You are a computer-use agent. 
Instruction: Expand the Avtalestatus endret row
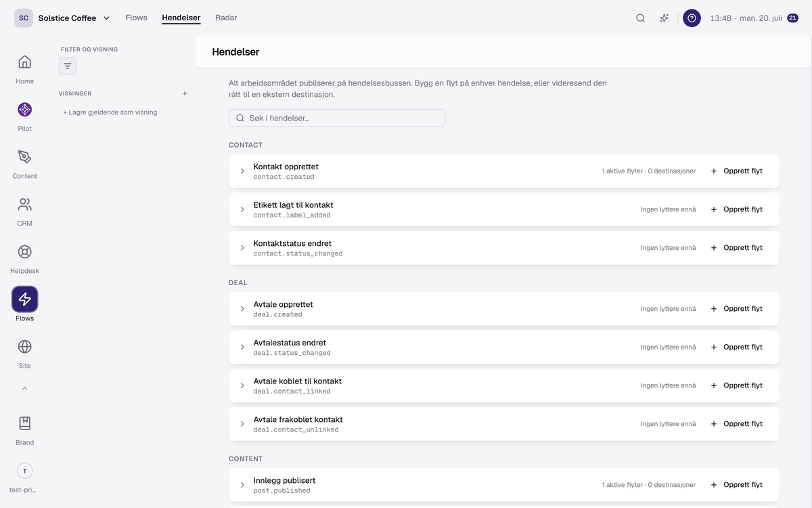coord(242,347)
